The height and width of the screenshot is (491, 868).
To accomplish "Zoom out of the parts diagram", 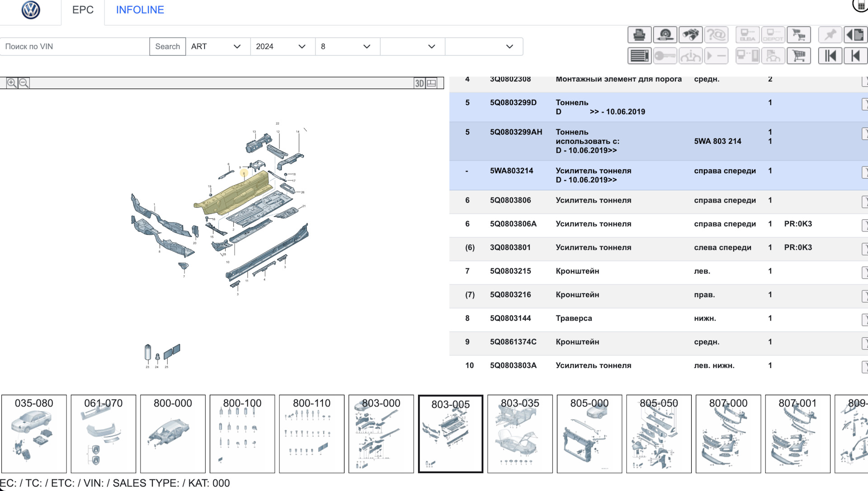I will click(x=24, y=83).
